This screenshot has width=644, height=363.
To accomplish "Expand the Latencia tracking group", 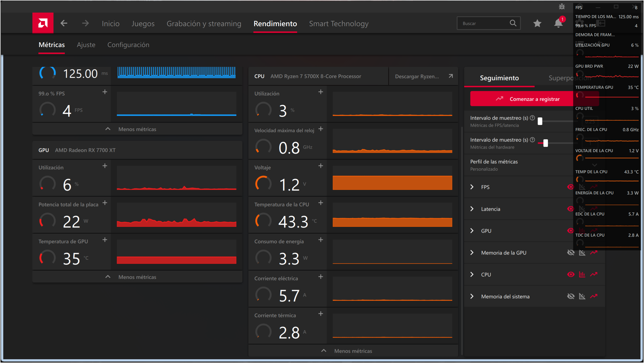I will point(472,209).
